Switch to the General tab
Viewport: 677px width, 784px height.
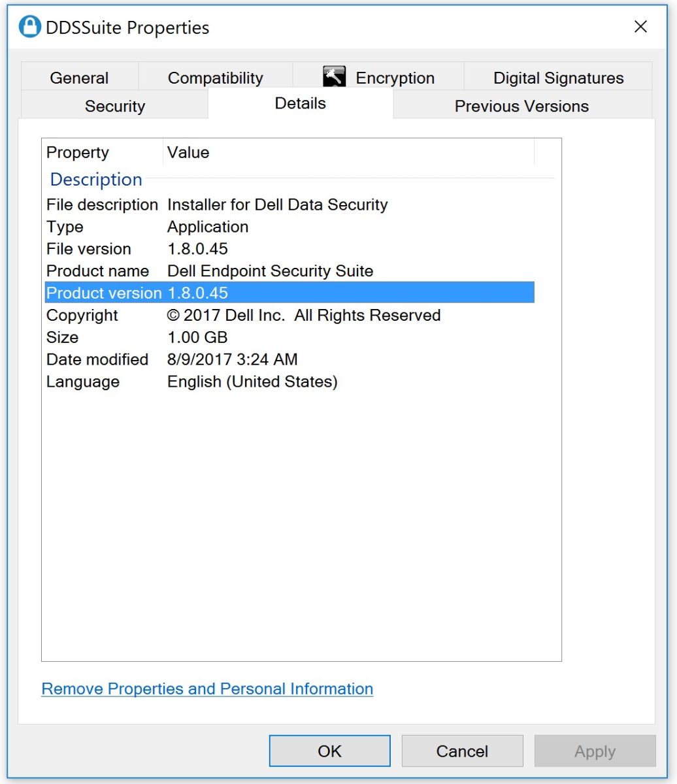[x=79, y=77]
